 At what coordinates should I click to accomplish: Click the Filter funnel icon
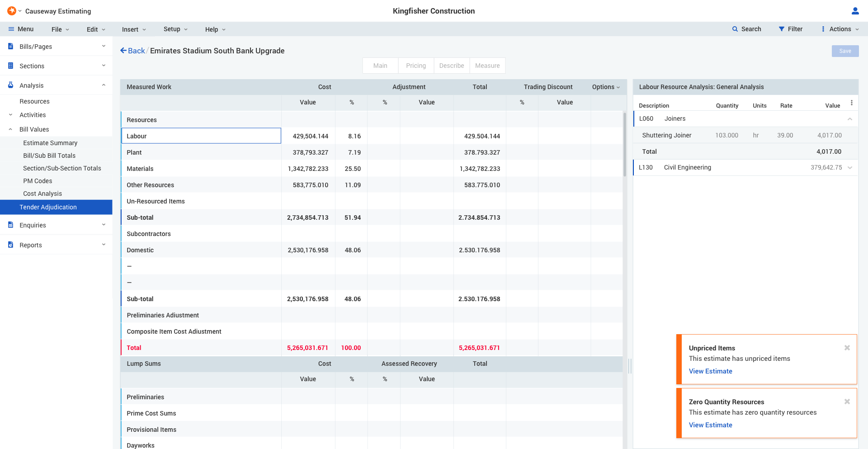click(x=781, y=29)
